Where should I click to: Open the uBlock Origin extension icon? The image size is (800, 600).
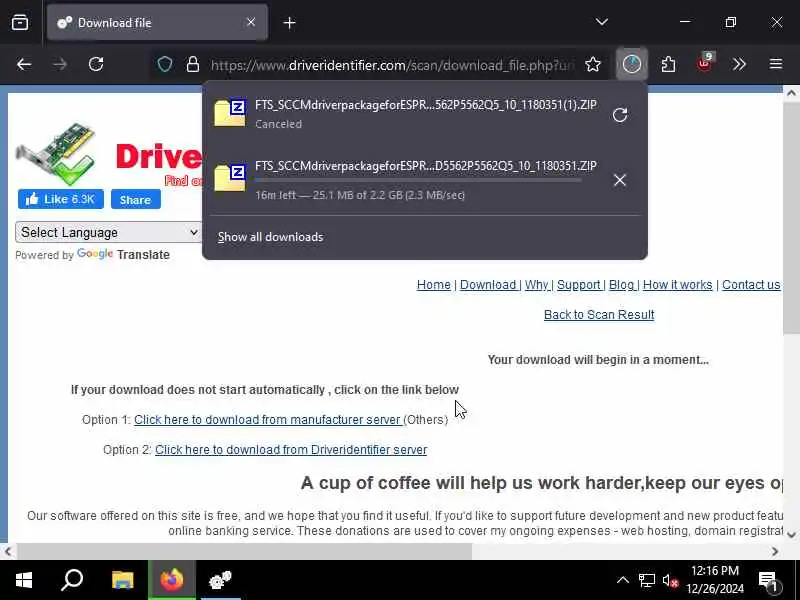[705, 63]
